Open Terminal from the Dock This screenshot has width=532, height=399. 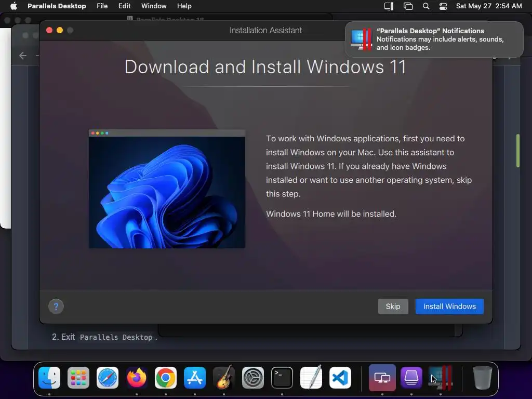click(x=282, y=378)
